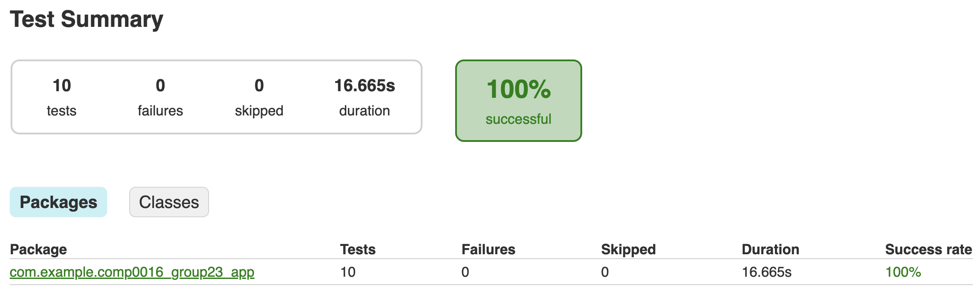Select the failures value in package row
This screenshot has height=297, width=980.
[465, 272]
